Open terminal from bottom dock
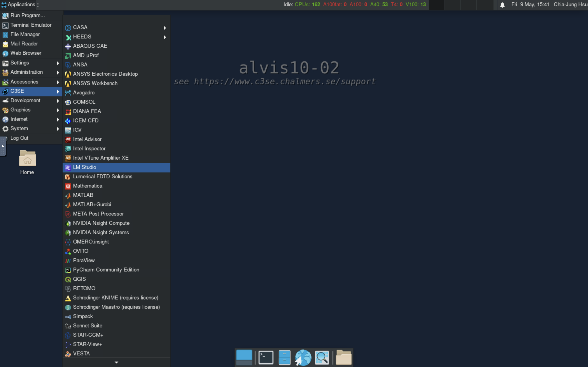 266,357
